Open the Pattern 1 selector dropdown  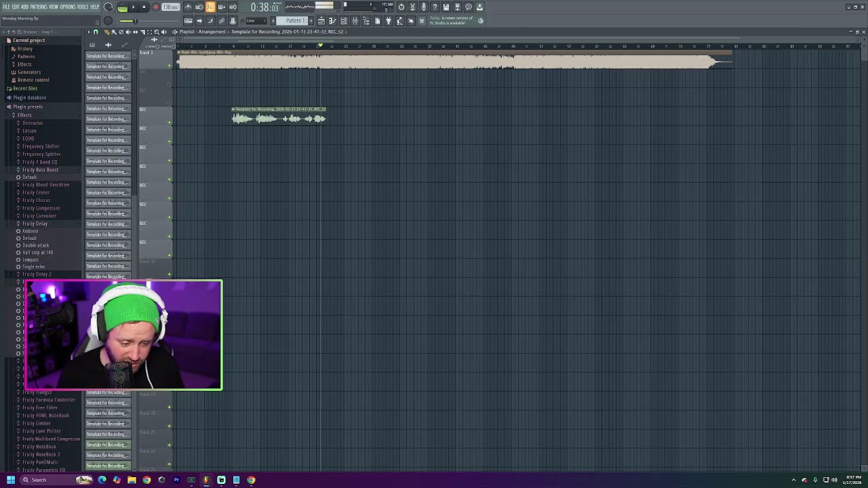coord(292,21)
